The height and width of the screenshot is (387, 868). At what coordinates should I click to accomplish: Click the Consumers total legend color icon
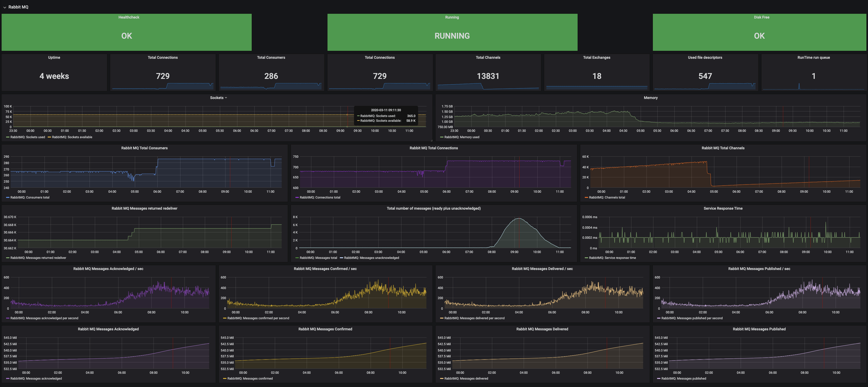pos(8,197)
